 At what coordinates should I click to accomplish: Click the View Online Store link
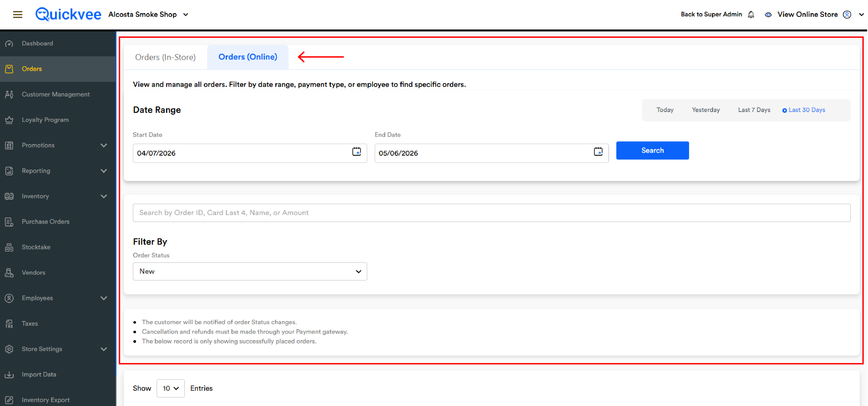point(807,14)
